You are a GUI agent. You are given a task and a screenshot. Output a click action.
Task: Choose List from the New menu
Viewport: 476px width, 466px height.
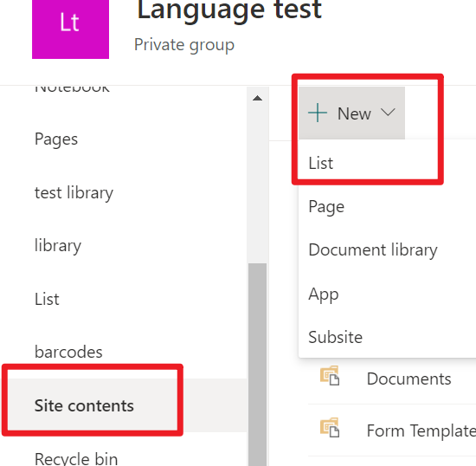coord(320,163)
